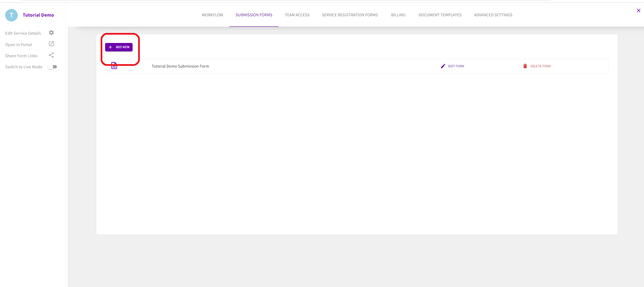Click the gear icon beside Edit Service Details

click(x=51, y=33)
